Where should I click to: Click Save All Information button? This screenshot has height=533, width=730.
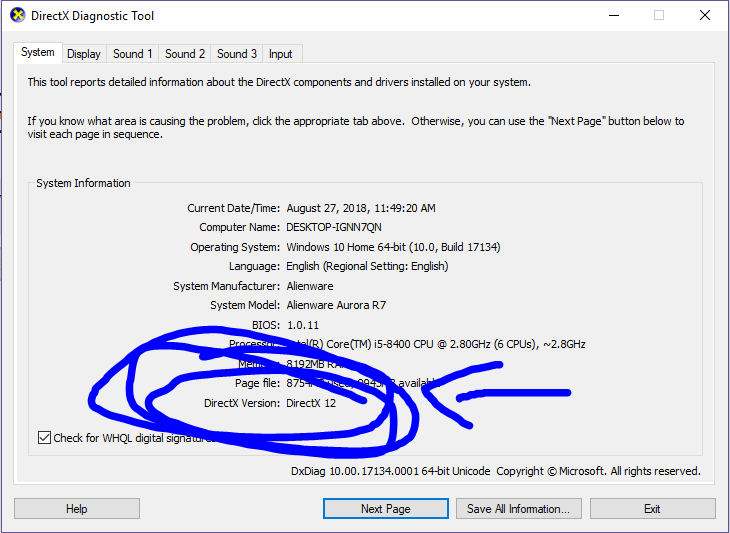coord(519,508)
